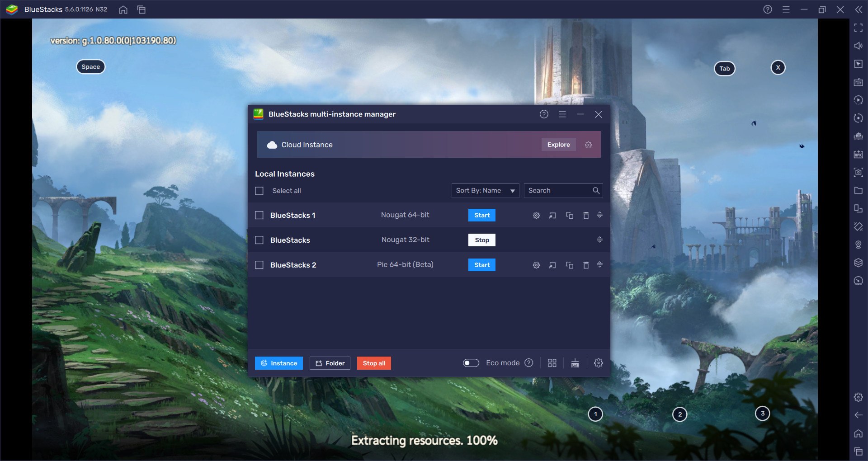The width and height of the screenshot is (868, 461).
Task: Toggle fullscreen in the BlueStacks sidebar
Action: 858,28
